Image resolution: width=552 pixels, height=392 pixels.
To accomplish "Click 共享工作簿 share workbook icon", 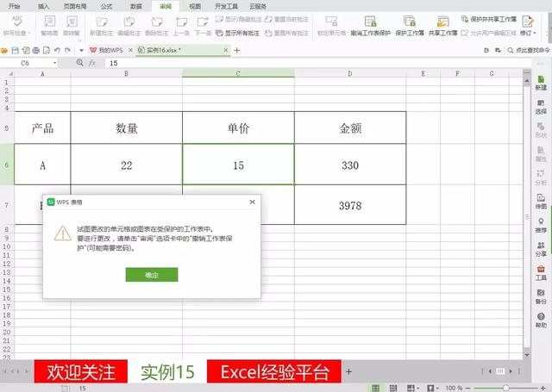I will tap(442, 22).
